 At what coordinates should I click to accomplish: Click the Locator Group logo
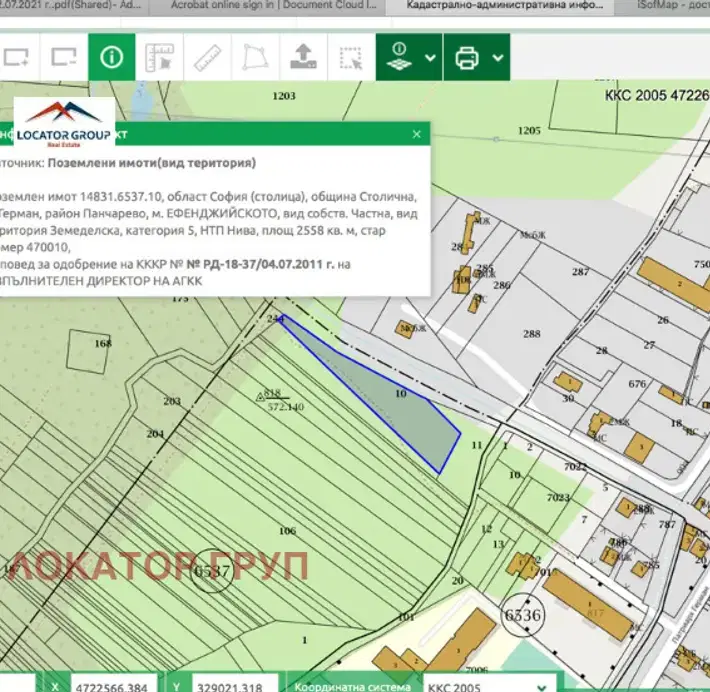(64, 121)
